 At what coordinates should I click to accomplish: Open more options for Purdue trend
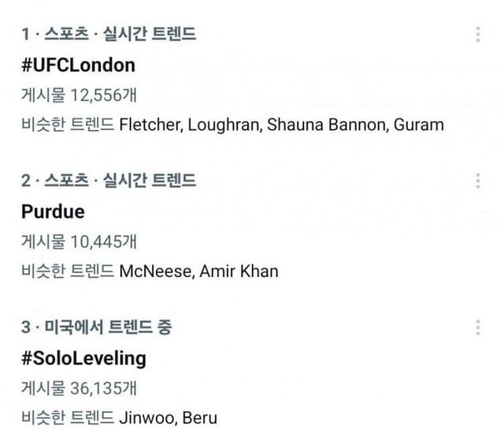pos(478,180)
